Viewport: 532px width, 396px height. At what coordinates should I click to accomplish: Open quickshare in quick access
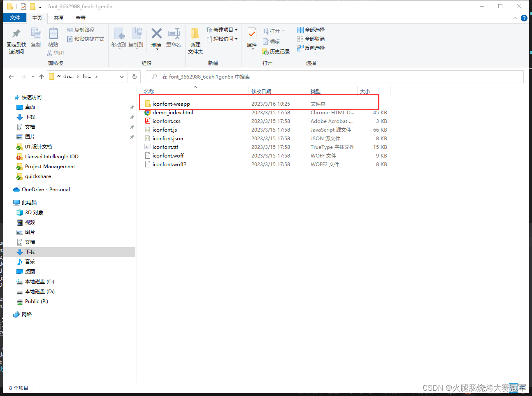38,176
